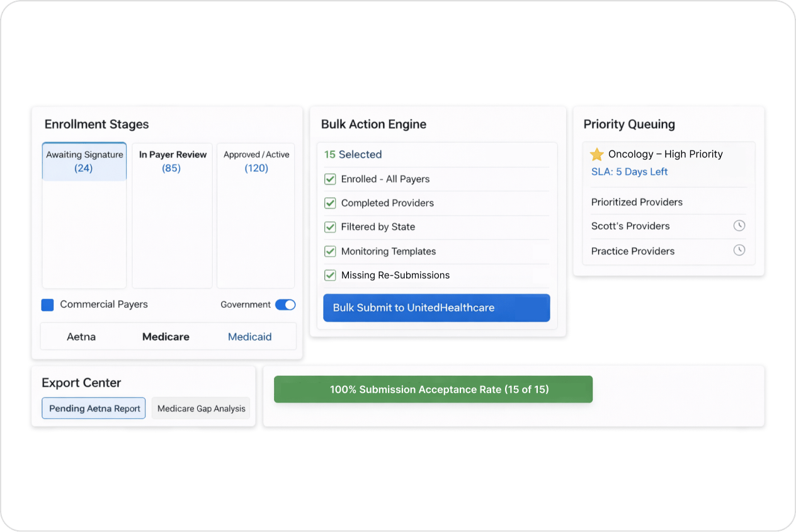Switch to the Awaiting Signature stage

pyautogui.click(x=84, y=161)
